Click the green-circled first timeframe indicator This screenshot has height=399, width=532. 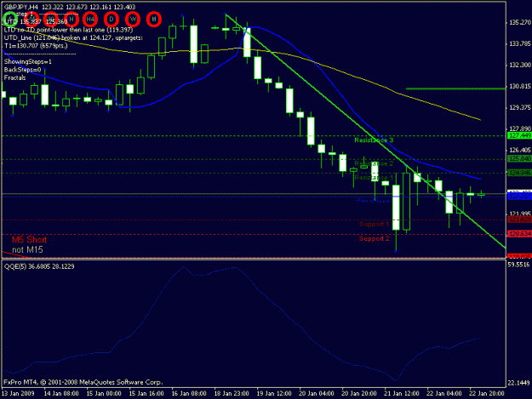pos(10,19)
